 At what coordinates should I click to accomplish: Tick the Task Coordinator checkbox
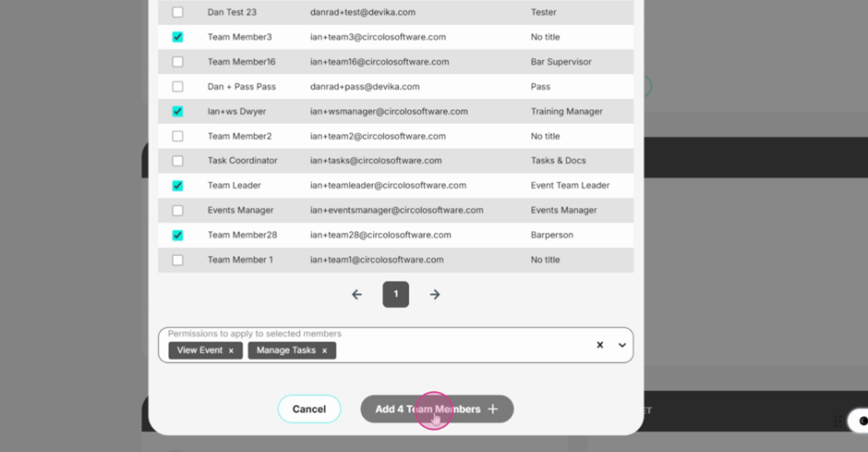pyautogui.click(x=177, y=161)
